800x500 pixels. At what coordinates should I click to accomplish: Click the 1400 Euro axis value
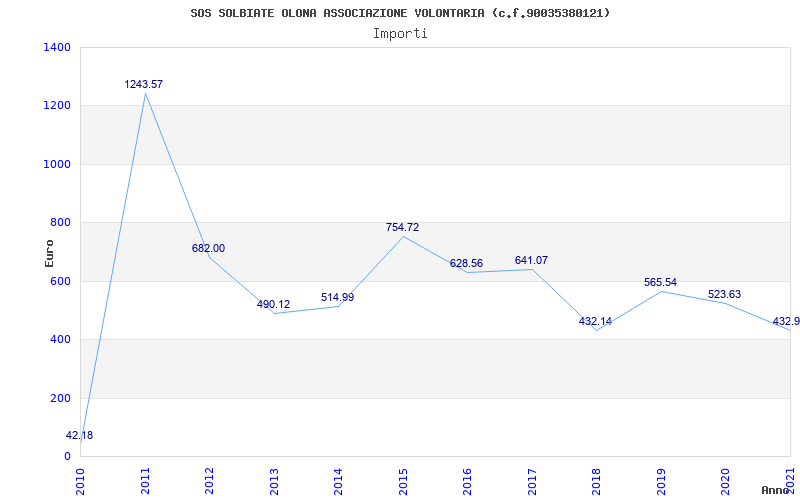pos(57,47)
